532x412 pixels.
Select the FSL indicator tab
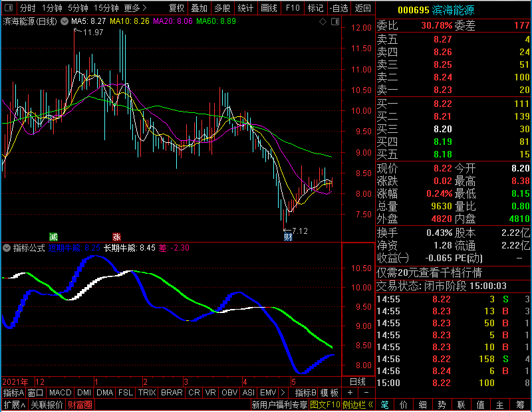pos(126,393)
